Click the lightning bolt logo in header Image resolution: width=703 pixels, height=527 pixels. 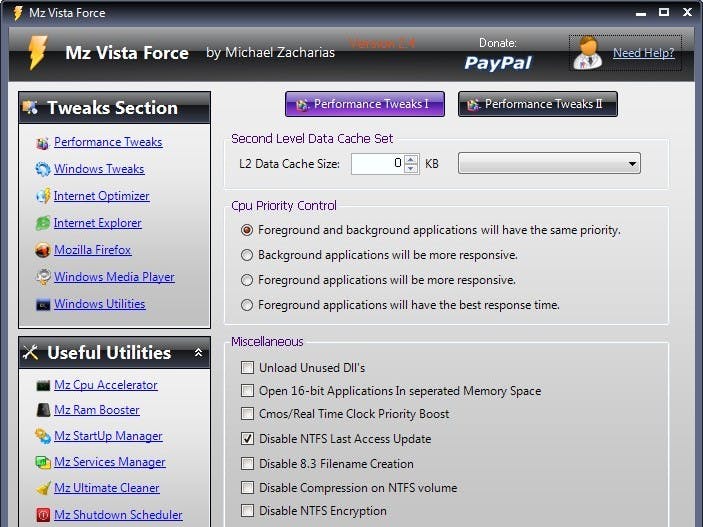point(38,53)
